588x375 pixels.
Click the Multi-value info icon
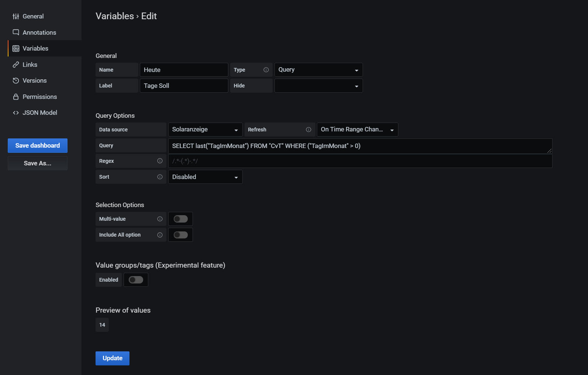click(160, 219)
